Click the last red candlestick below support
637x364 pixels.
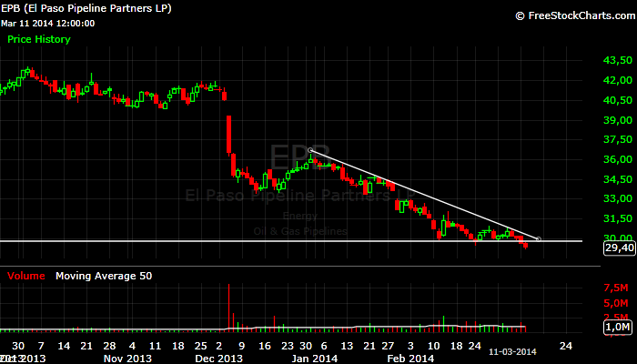pos(526,246)
